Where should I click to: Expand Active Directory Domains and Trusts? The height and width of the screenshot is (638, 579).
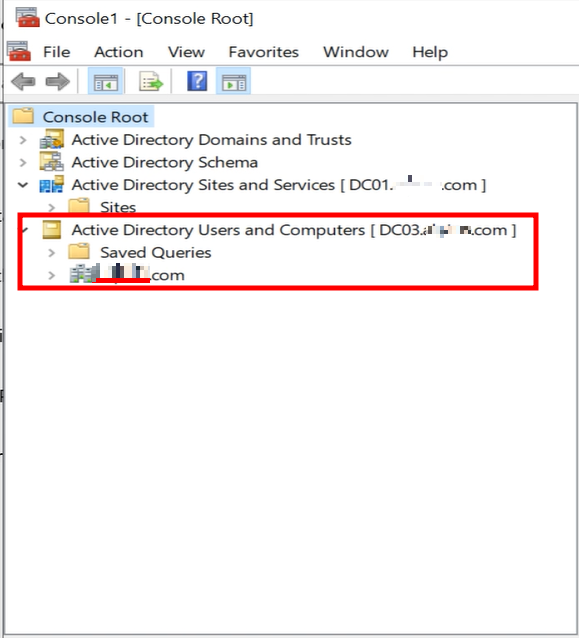coord(23,140)
